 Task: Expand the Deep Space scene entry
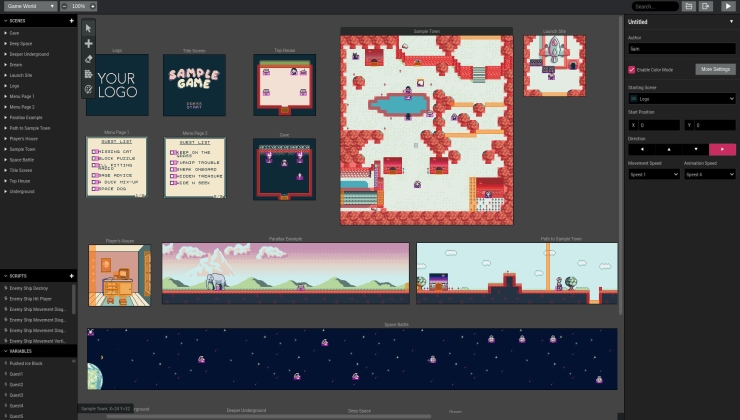pos(6,43)
